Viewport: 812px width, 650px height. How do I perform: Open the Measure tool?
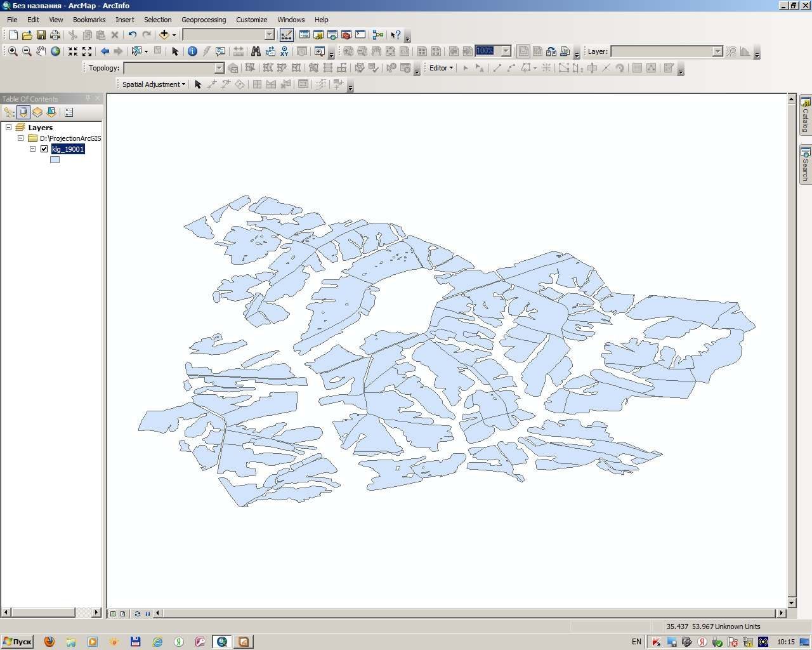(x=238, y=51)
